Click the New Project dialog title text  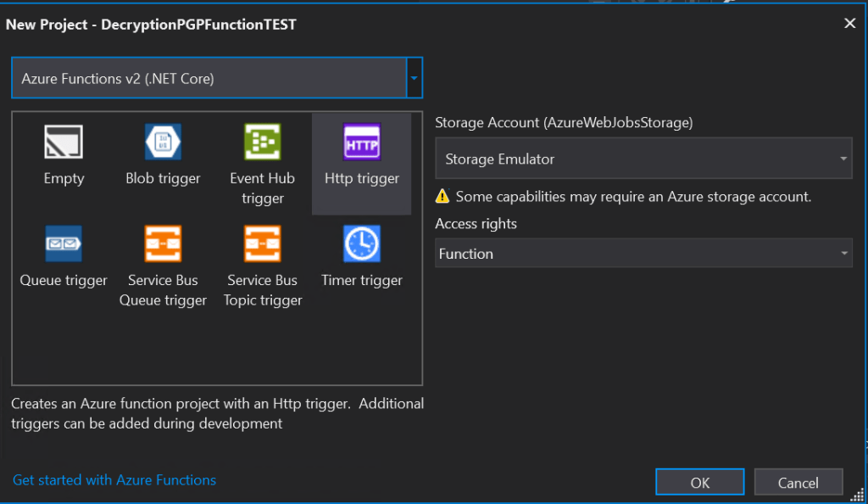(x=152, y=25)
